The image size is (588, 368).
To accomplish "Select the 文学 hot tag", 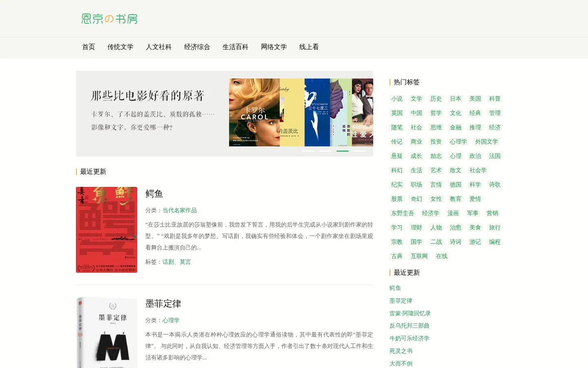I will tap(416, 99).
